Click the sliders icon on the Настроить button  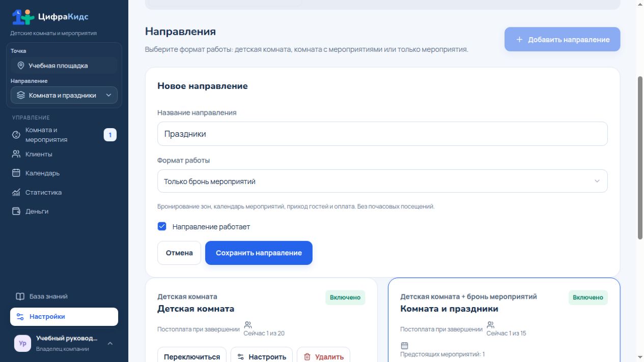coord(241,357)
